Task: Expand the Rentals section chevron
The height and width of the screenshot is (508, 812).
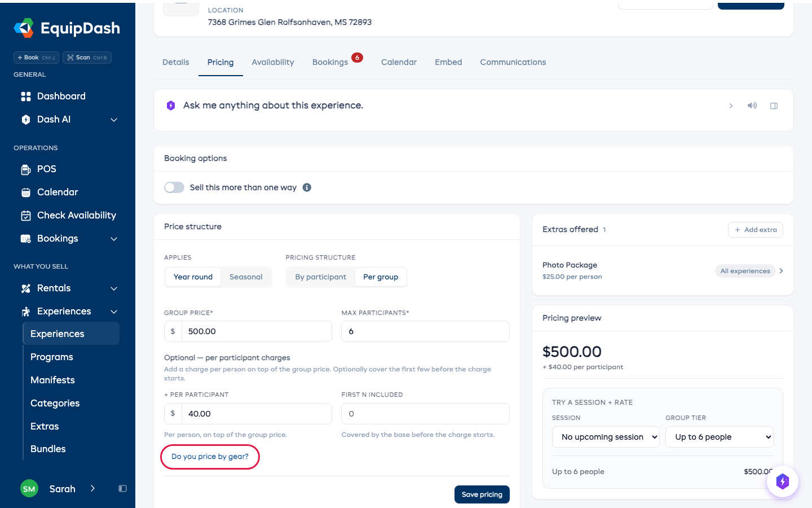Action: 114,288
